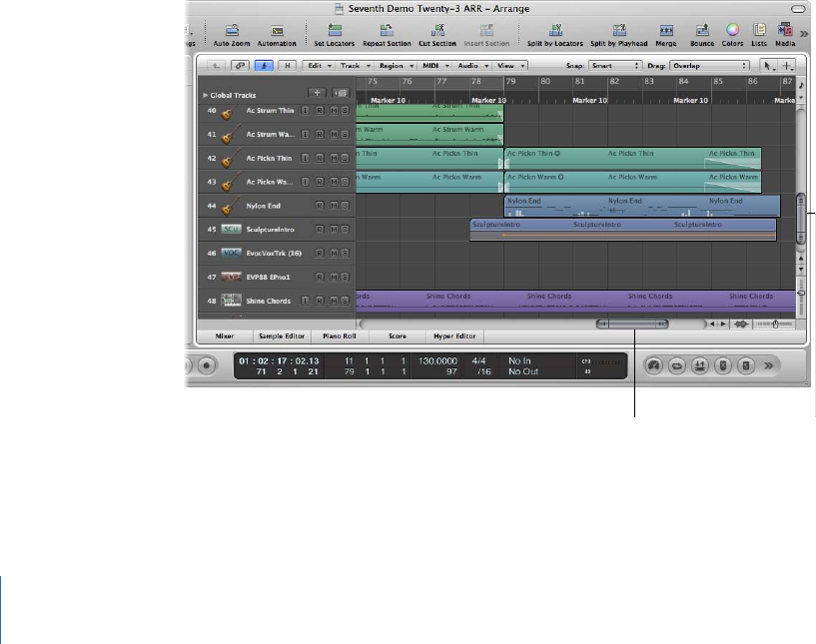Click the Split by Locators icon
The height and width of the screenshot is (644, 816).
[555, 30]
